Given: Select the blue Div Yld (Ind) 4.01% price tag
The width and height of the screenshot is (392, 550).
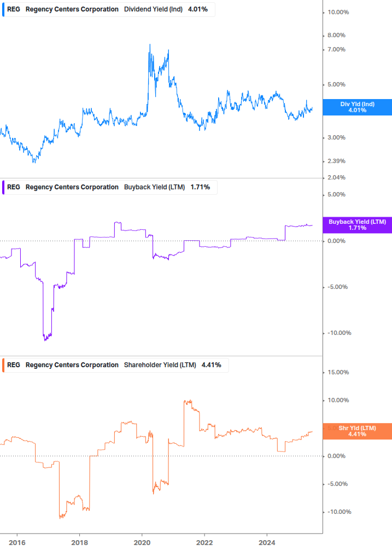Looking at the screenshot, I should tap(357, 107).
